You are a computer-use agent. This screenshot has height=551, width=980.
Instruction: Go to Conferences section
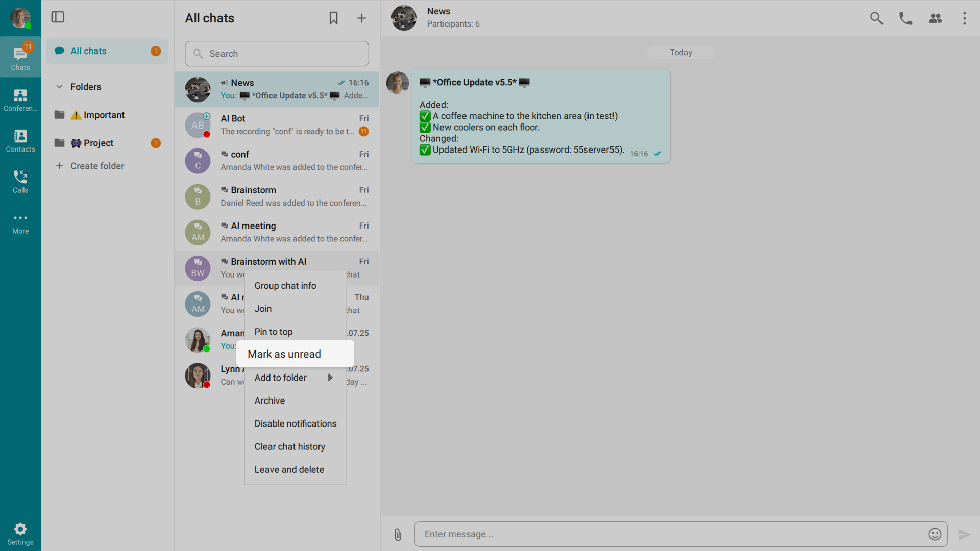coord(20,100)
